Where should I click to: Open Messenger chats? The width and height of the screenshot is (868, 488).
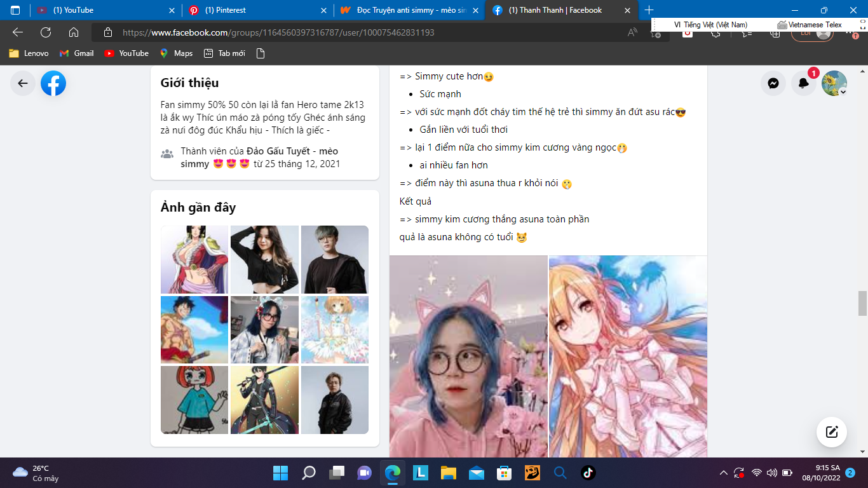click(773, 83)
